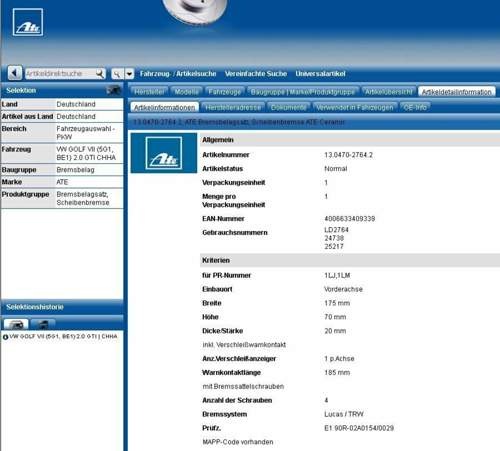Click Bremssystem value Lucas / TRW
Viewport: 500px width, 451px height.
344,414
